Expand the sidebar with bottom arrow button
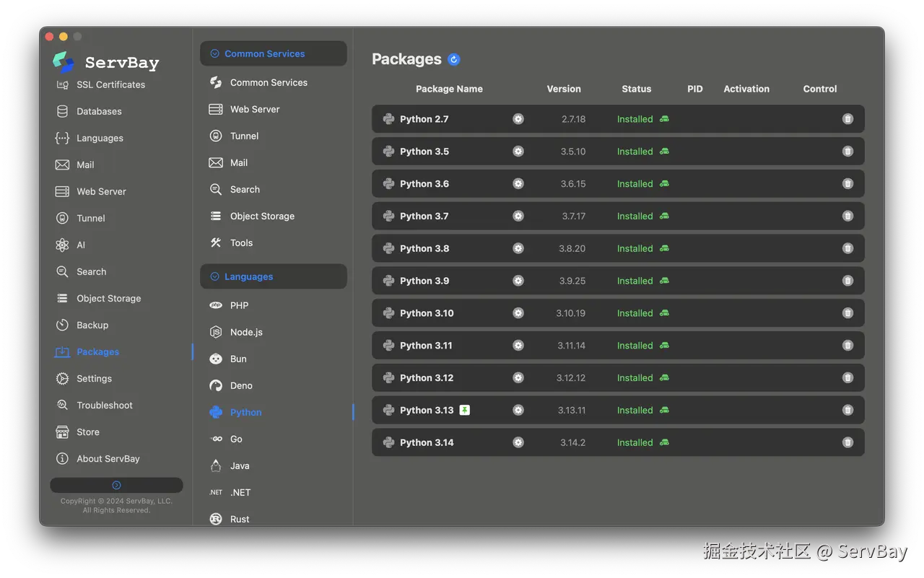924x578 pixels. (x=116, y=485)
